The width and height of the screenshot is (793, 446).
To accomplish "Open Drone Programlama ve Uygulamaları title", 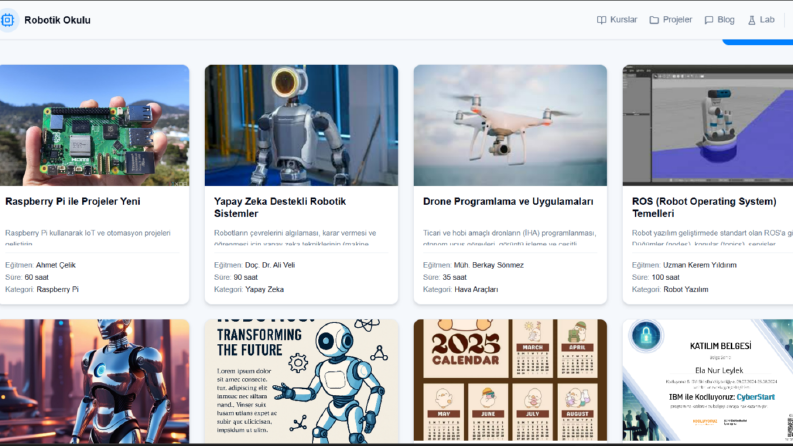I will 508,201.
